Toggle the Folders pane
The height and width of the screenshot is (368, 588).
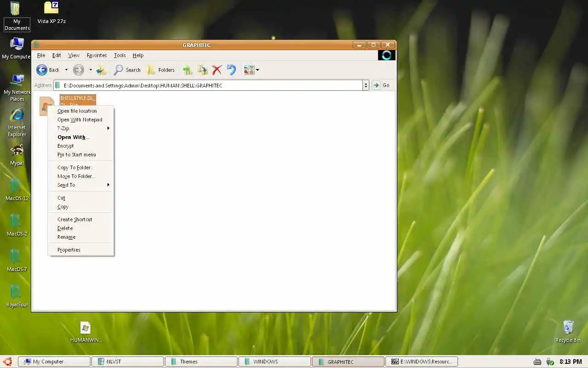point(160,70)
